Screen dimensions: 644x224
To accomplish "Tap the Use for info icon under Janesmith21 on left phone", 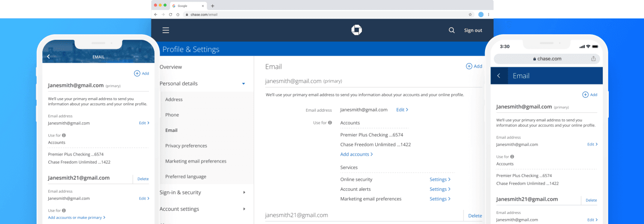I will point(64,210).
